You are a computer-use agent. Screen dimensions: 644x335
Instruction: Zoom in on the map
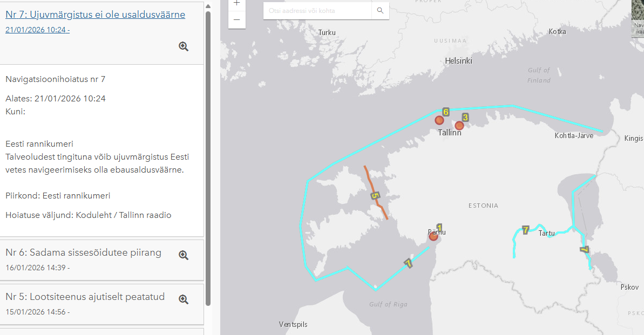tap(236, 3)
